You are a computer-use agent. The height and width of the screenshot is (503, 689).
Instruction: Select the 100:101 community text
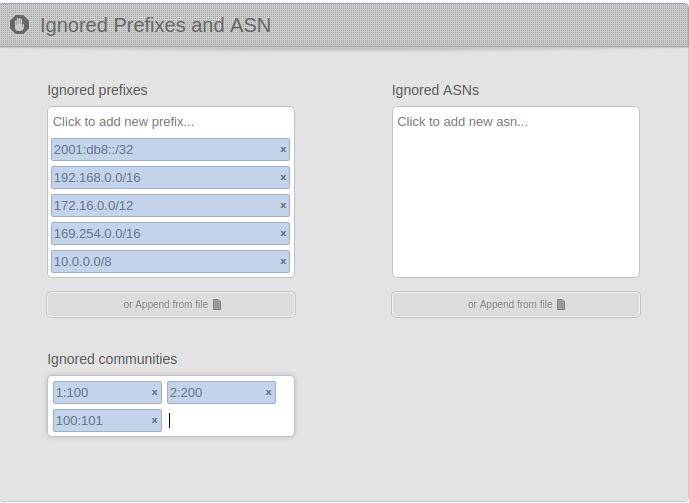coord(79,421)
